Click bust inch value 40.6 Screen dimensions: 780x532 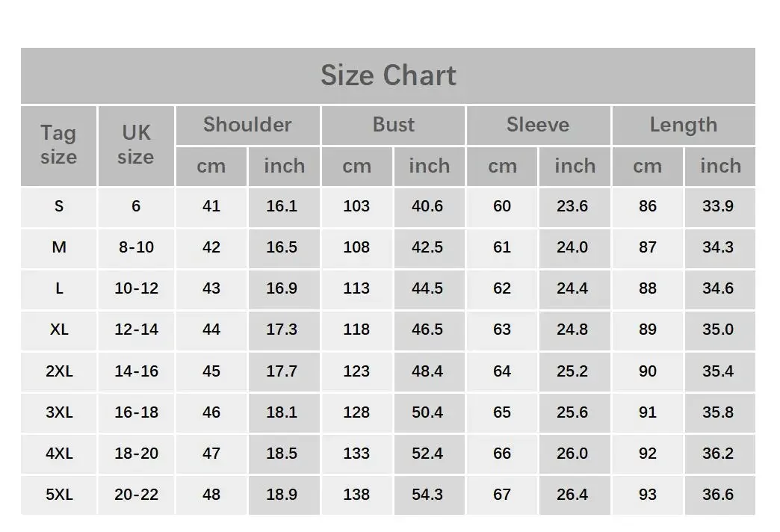coord(429,206)
